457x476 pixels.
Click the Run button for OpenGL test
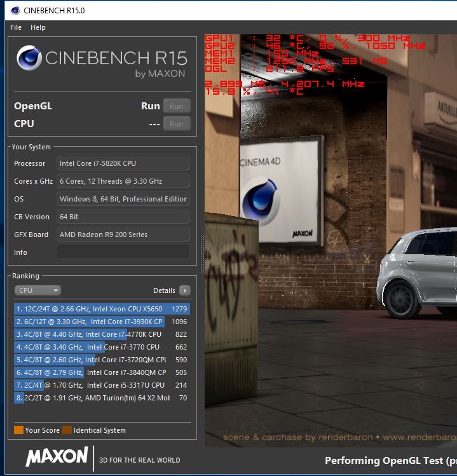[x=177, y=106]
